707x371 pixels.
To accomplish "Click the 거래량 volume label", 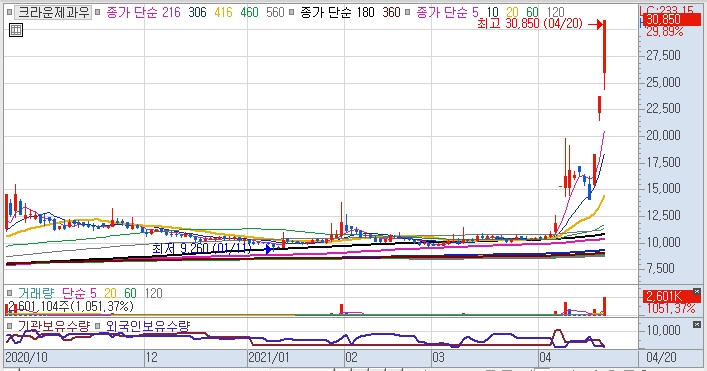I will [36, 293].
